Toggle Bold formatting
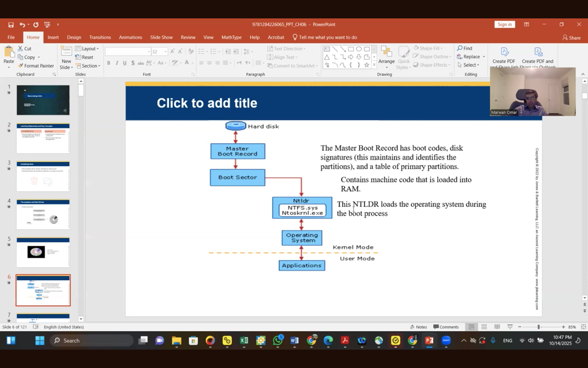 coord(108,63)
